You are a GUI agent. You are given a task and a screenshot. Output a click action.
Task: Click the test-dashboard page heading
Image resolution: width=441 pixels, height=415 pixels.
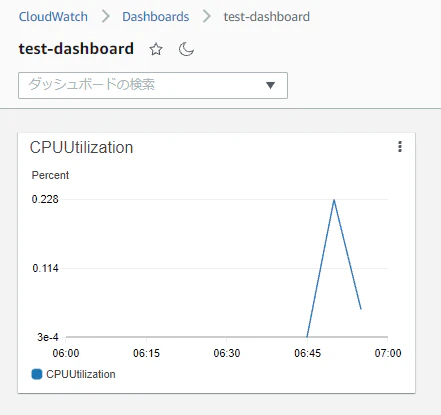click(x=76, y=49)
